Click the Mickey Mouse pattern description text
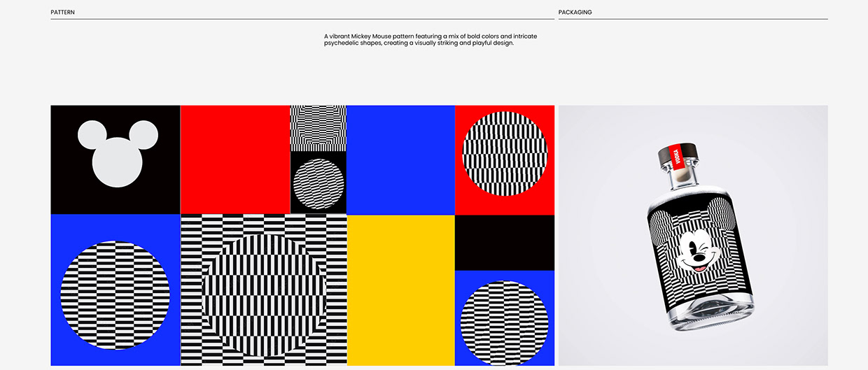 [x=430, y=39]
